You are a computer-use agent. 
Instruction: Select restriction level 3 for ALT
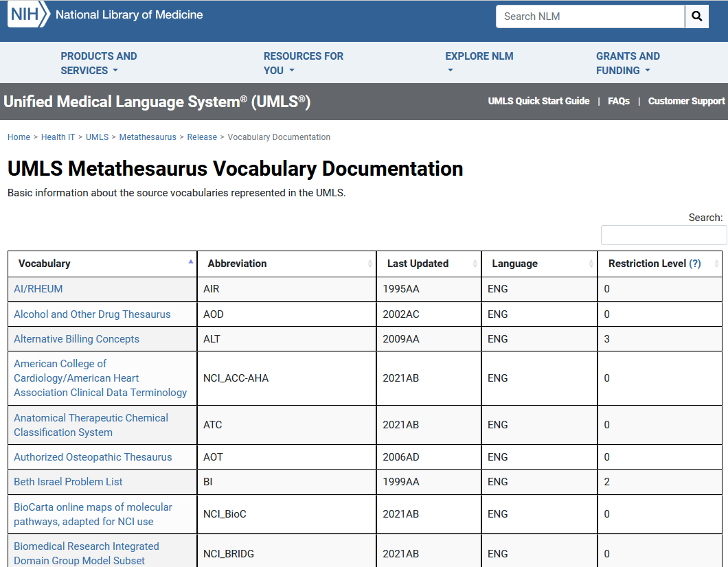(606, 339)
